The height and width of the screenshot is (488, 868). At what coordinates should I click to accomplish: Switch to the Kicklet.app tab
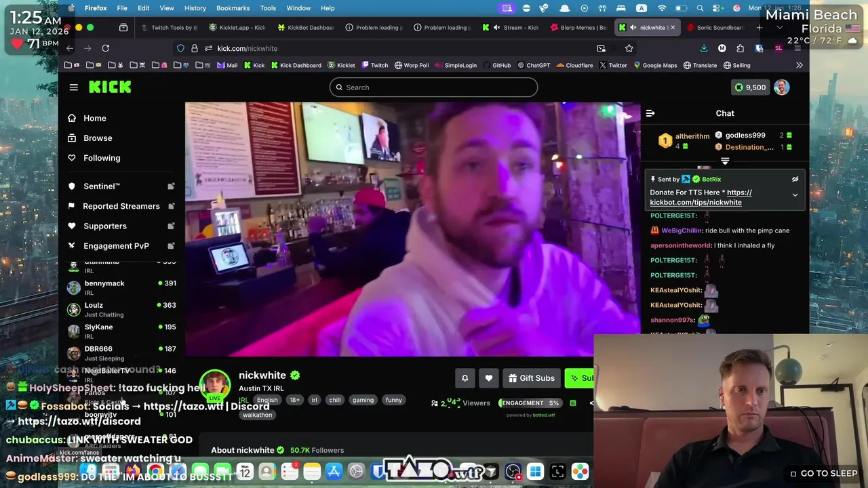point(237,28)
